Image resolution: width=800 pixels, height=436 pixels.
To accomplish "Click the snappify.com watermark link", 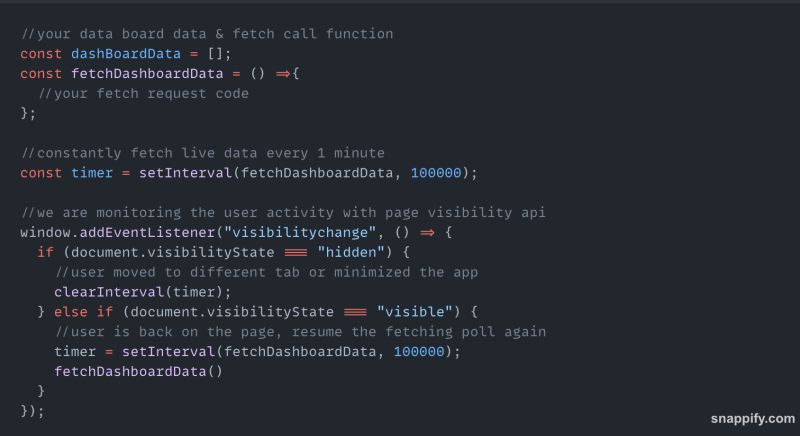I will [753, 419].
